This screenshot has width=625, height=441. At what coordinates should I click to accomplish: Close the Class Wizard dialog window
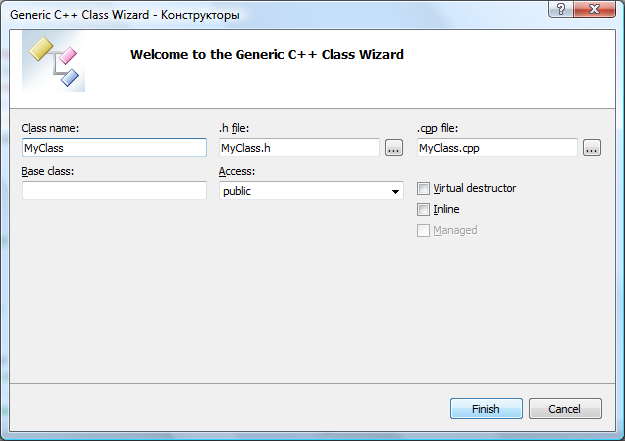click(x=594, y=9)
